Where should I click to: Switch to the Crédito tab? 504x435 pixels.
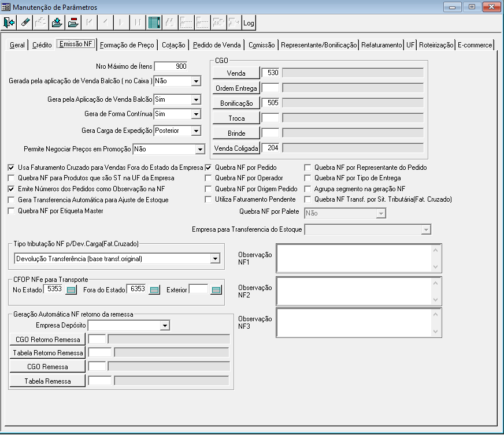[x=42, y=45]
